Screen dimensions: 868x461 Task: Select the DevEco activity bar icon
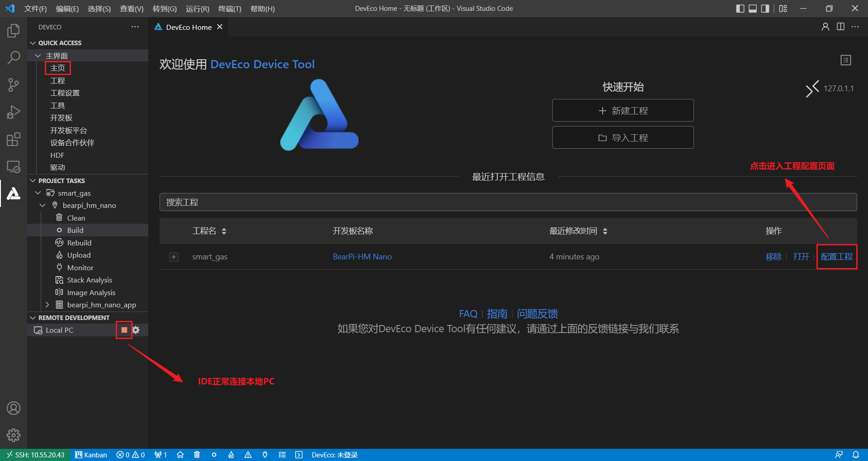click(14, 193)
